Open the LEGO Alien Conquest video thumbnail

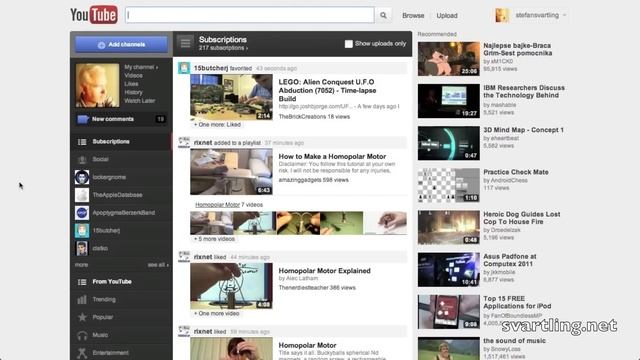[231, 98]
